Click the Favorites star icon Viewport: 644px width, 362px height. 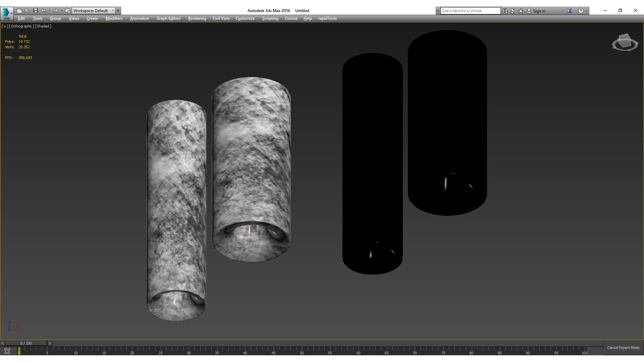[521, 11]
